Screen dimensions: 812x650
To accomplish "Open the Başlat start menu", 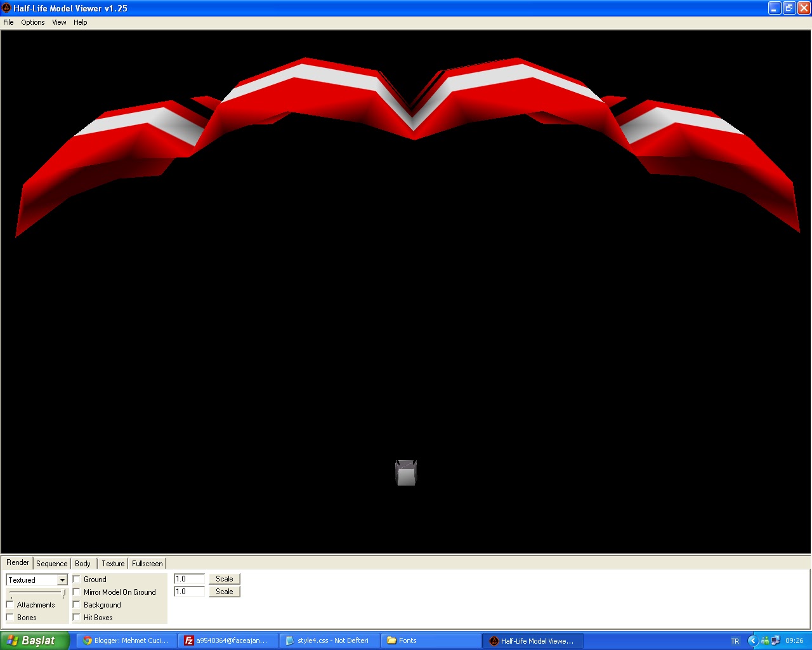I will [35, 640].
